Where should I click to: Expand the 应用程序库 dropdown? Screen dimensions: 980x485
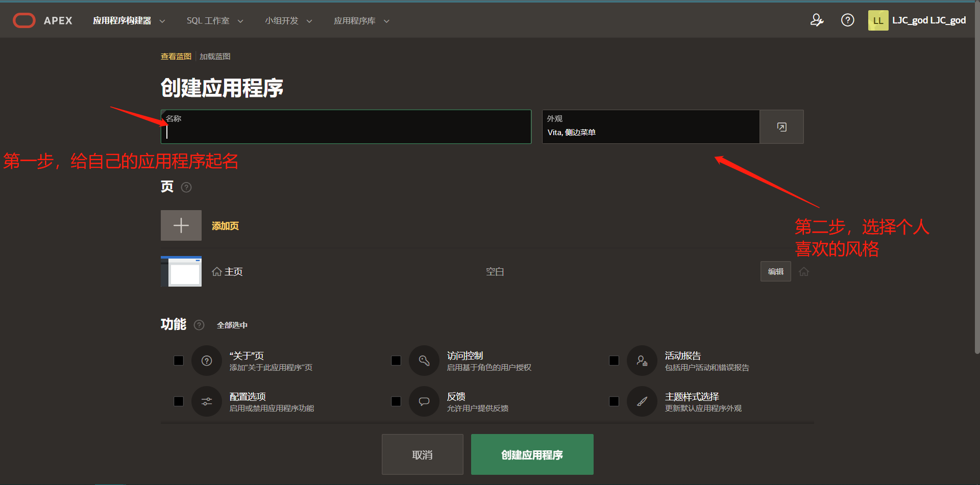point(361,20)
